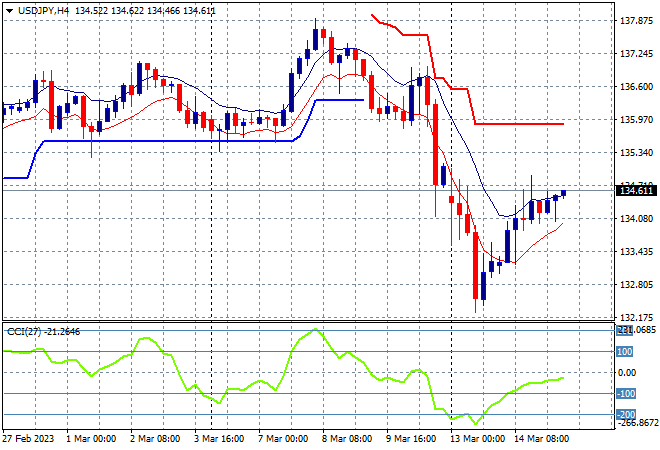Click the thick blue support line near 135.340
This screenshot has height=450, width=660.
click(x=168, y=141)
